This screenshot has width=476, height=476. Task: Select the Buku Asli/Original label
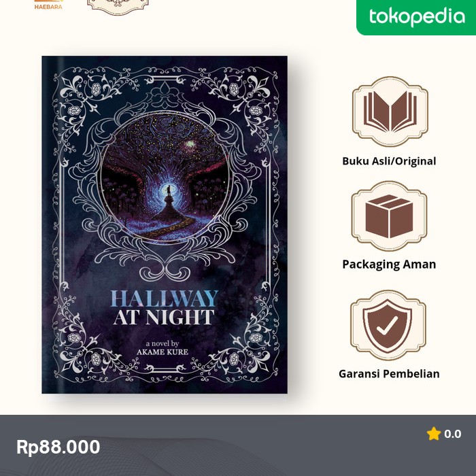(389, 161)
